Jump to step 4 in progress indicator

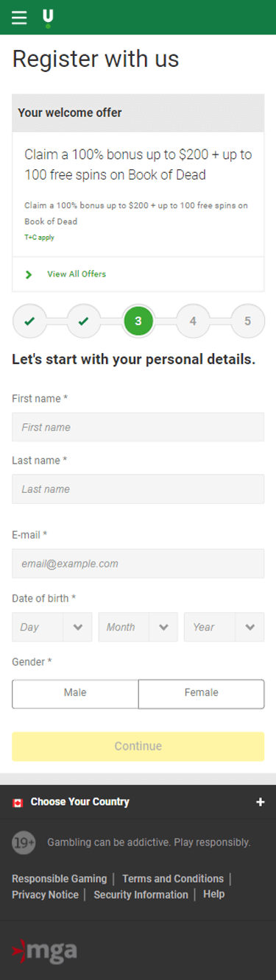(x=193, y=321)
